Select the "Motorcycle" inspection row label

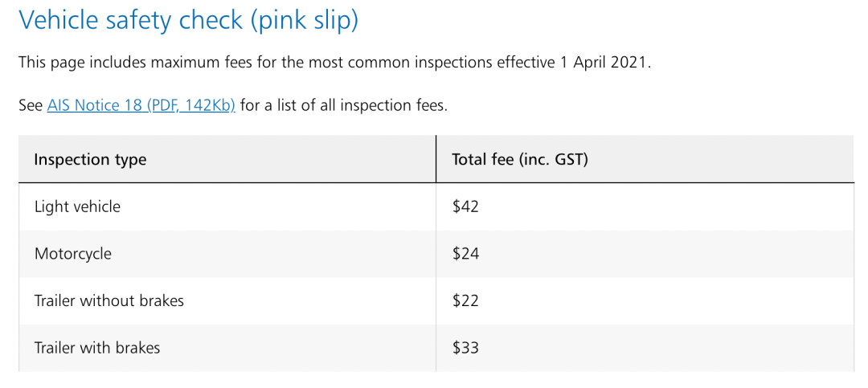pyautogui.click(x=73, y=254)
